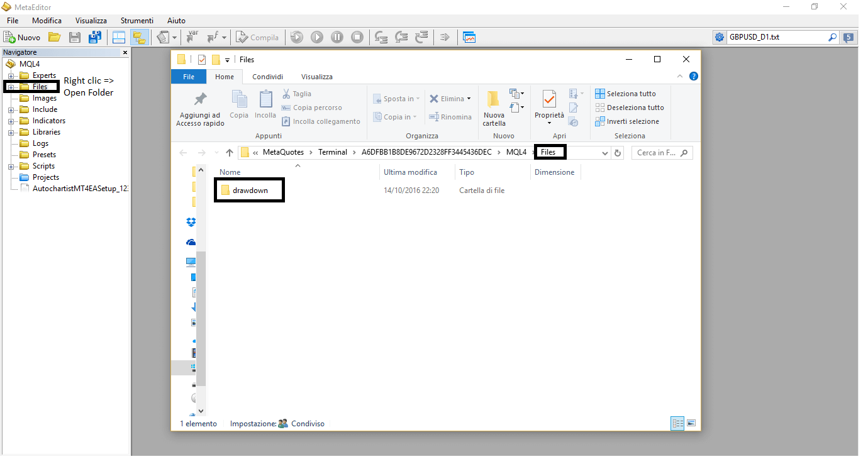Viewport: 868px width, 464px height.
Task: Open the Modifica menu
Action: [47, 21]
